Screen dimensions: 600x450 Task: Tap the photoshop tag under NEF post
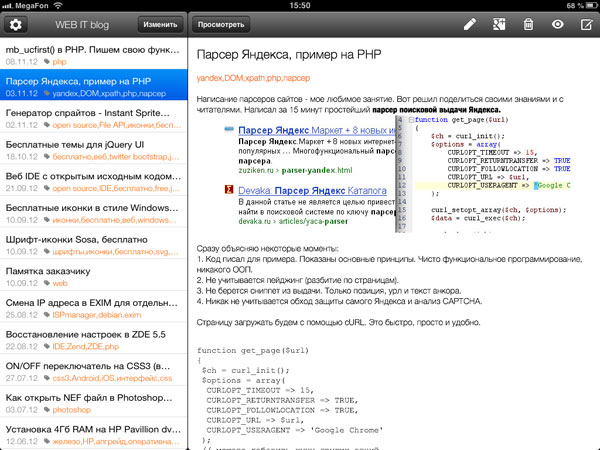pyautogui.click(x=72, y=410)
